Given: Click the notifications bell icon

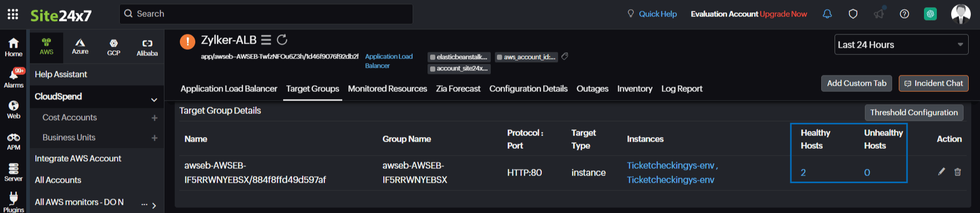Looking at the screenshot, I should coord(827,14).
